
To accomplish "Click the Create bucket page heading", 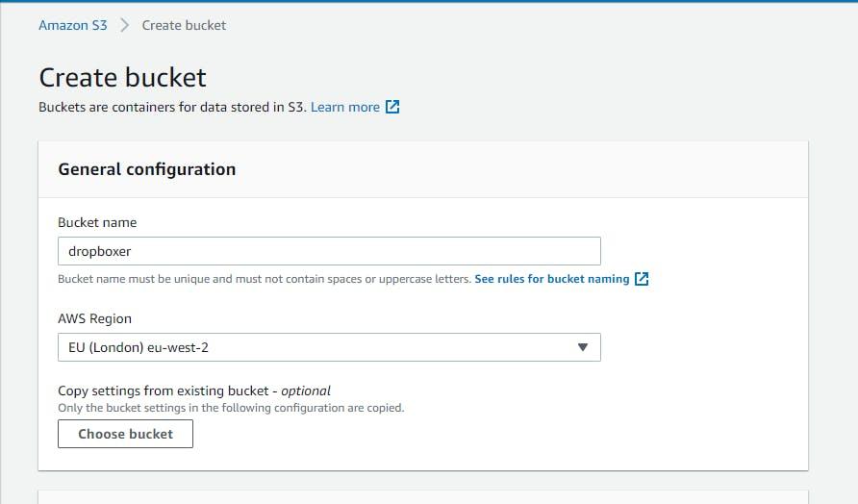I will pyautogui.click(x=122, y=77).
